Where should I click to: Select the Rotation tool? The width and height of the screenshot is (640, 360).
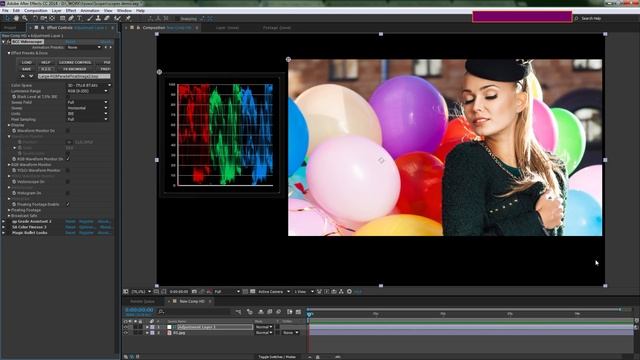pyautogui.click(x=35, y=18)
